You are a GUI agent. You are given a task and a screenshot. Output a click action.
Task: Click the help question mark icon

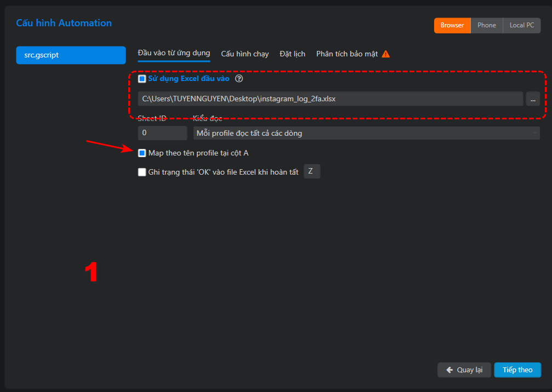coord(238,79)
